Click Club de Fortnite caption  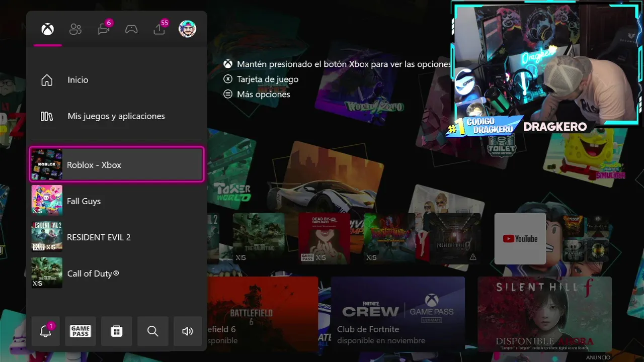pos(368,329)
